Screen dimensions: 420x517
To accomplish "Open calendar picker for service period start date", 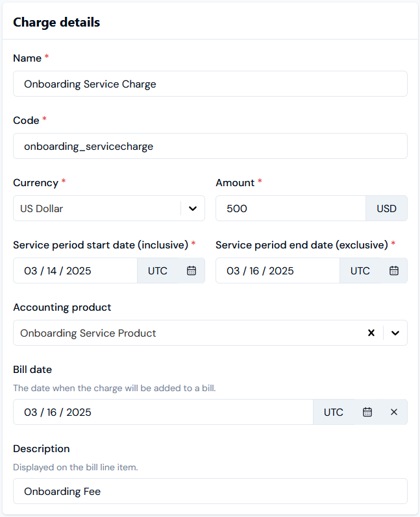I will click(191, 271).
